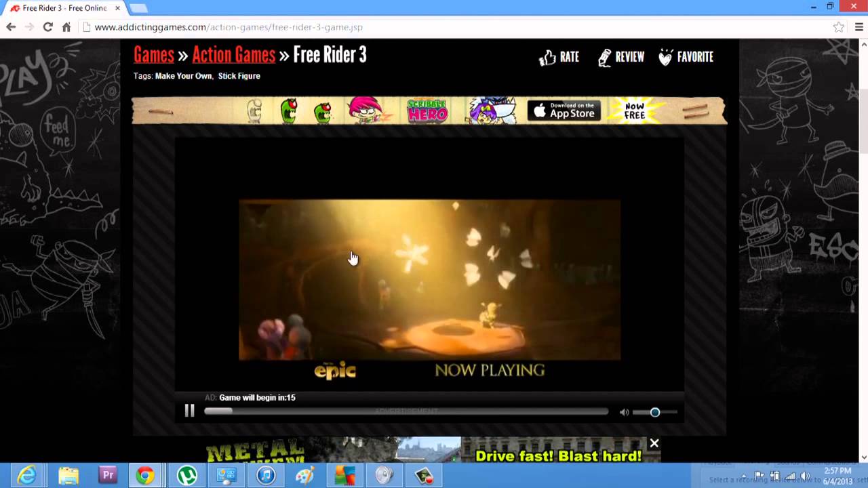The height and width of the screenshot is (488, 868).
Task: Seek along the ad progress bar
Action: coord(406,411)
